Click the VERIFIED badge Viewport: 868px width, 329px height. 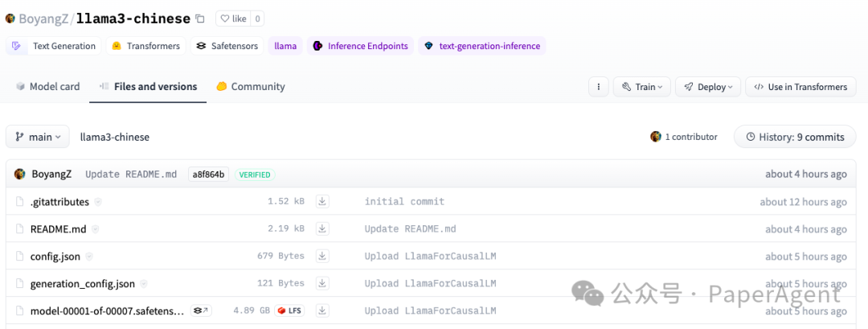click(x=256, y=175)
